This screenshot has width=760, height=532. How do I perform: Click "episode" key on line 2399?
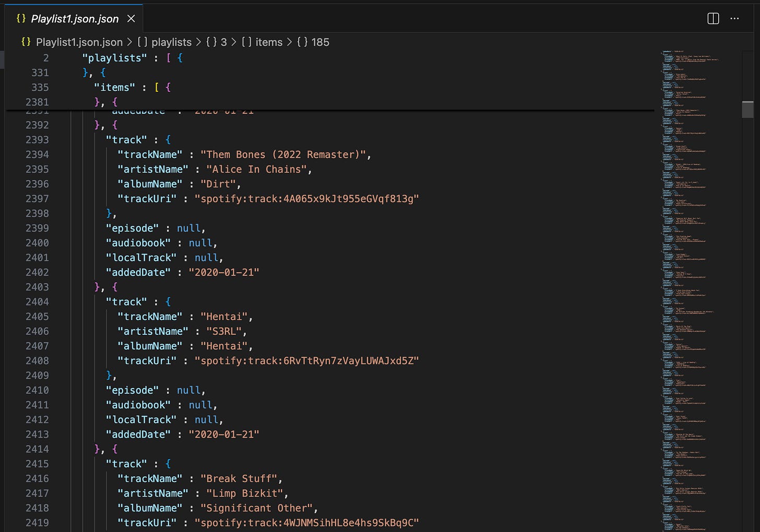click(x=132, y=228)
